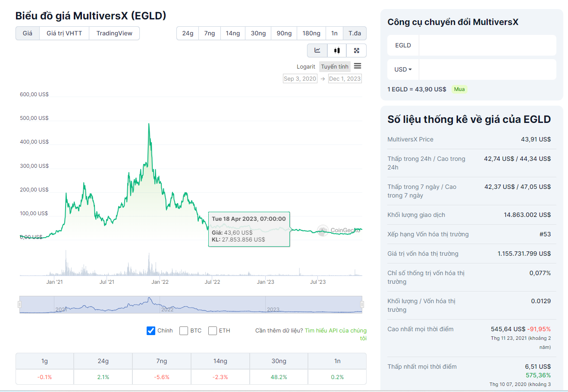Screen dimensions: 568x392
Task: Click end date field Dec 1, 2023
Action: [345, 78]
